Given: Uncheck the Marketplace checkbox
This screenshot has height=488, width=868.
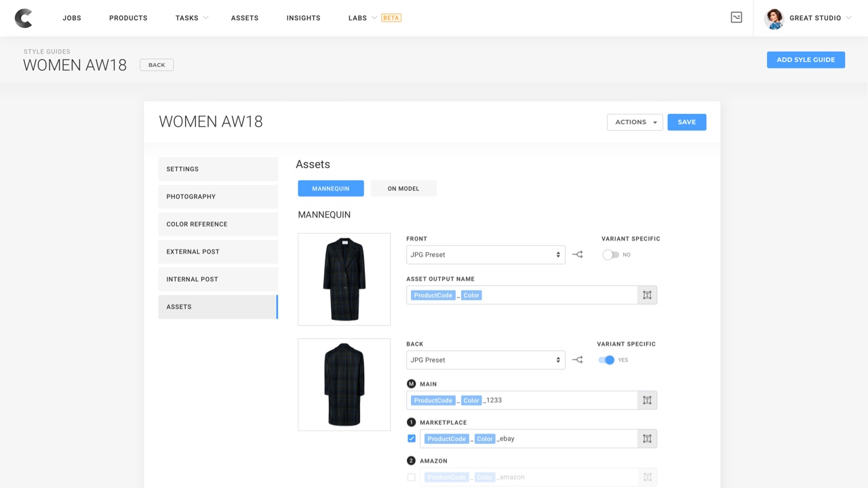Looking at the screenshot, I should tap(412, 439).
